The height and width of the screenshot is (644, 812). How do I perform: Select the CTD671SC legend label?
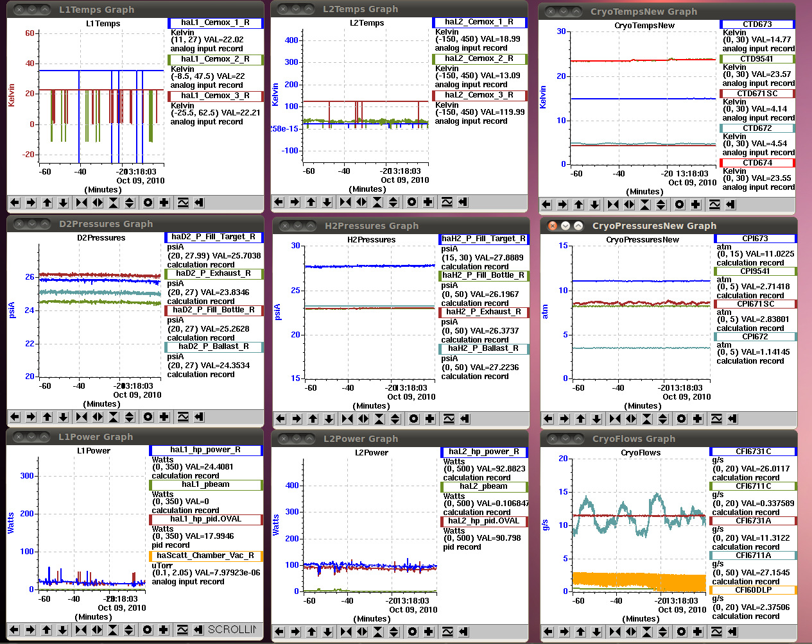coord(757,94)
